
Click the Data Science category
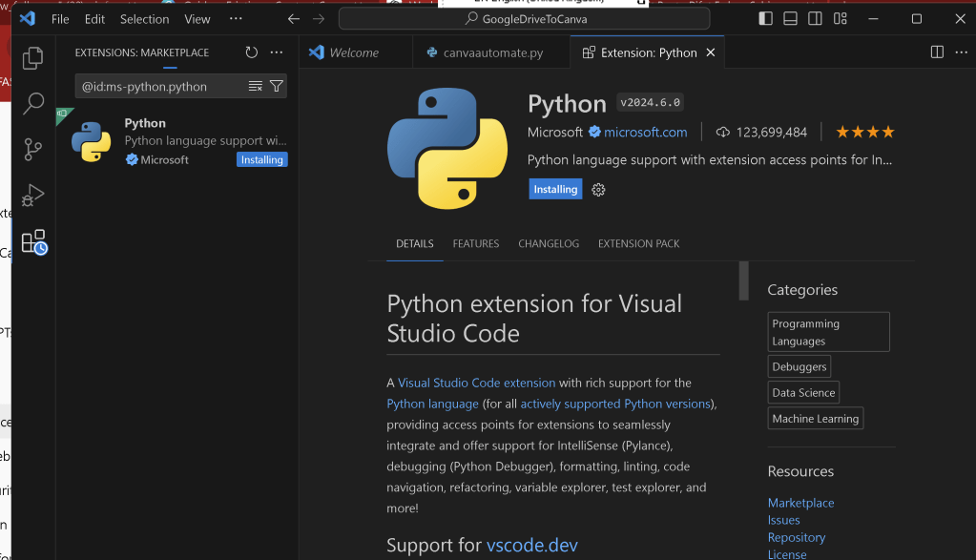(x=803, y=393)
